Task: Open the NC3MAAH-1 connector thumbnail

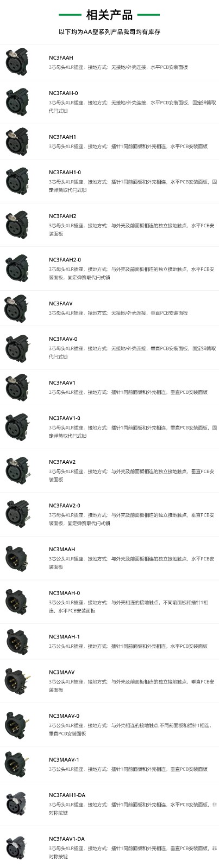Action: pyautogui.click(x=17, y=642)
